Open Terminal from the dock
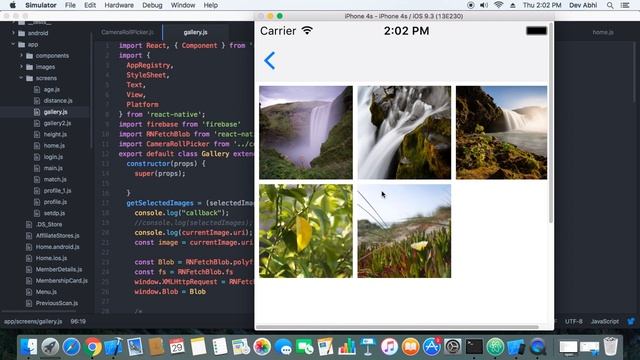Viewport: 640px width, 360px height. [x=474, y=347]
